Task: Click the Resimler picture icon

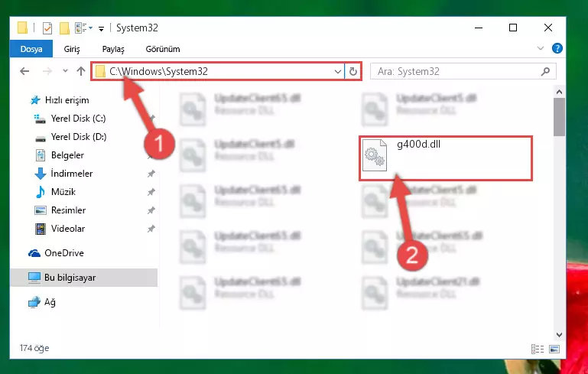Action: [40, 210]
